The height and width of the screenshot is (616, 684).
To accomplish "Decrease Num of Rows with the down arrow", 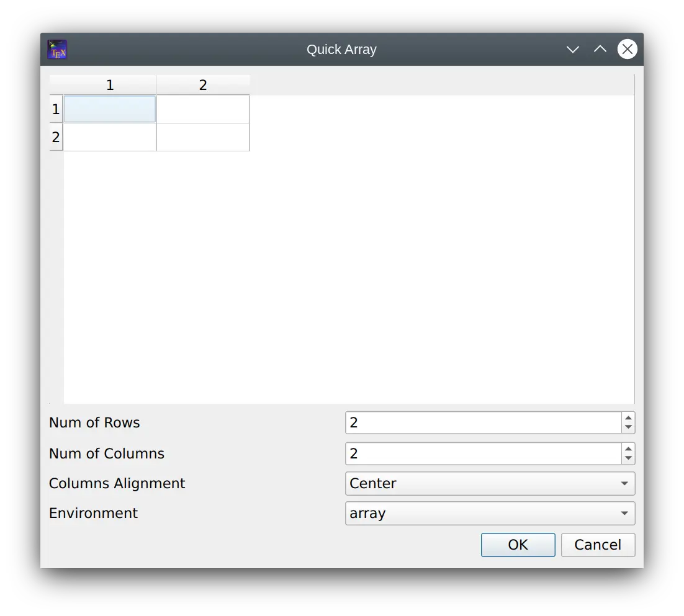I will (629, 427).
